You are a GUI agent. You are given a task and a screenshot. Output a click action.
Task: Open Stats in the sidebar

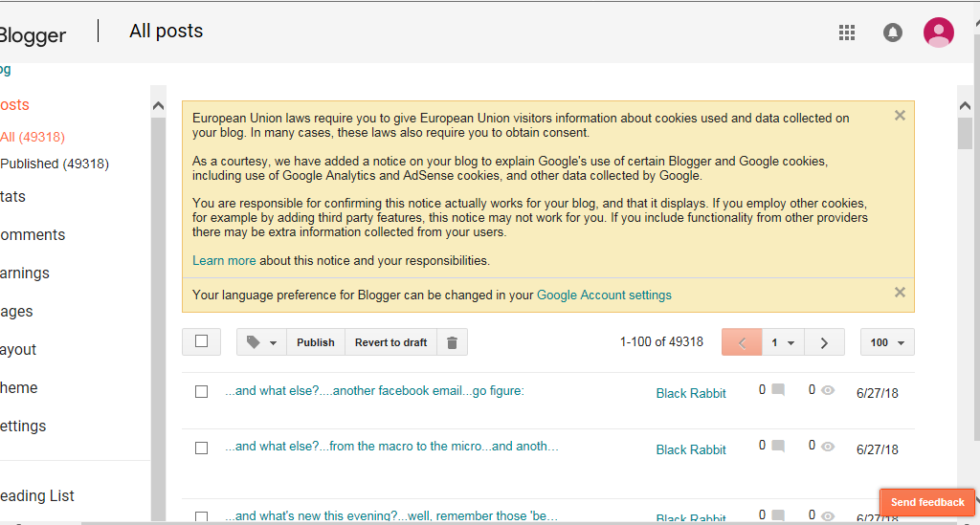point(12,197)
